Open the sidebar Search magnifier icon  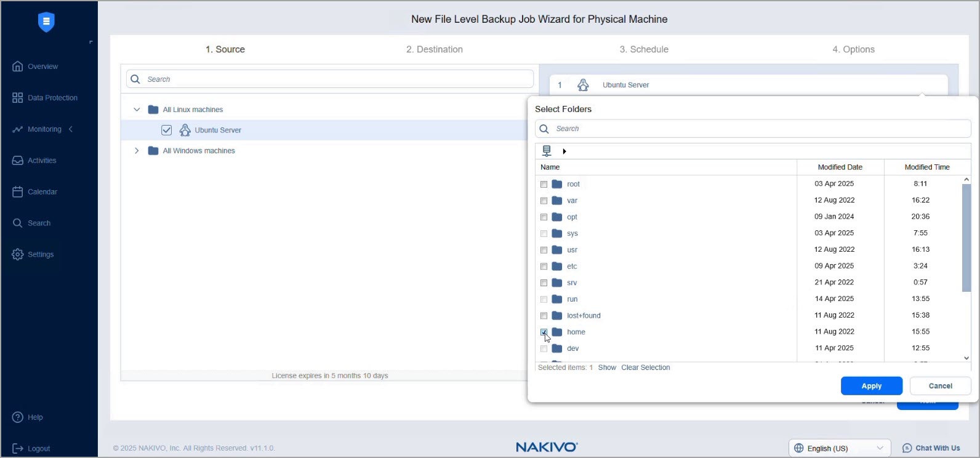pyautogui.click(x=17, y=223)
